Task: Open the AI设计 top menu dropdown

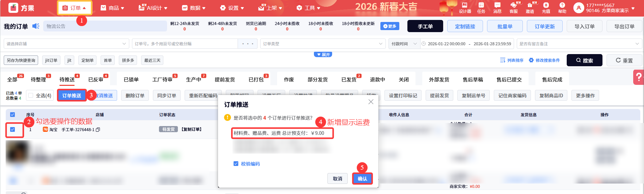Action: click(153, 8)
